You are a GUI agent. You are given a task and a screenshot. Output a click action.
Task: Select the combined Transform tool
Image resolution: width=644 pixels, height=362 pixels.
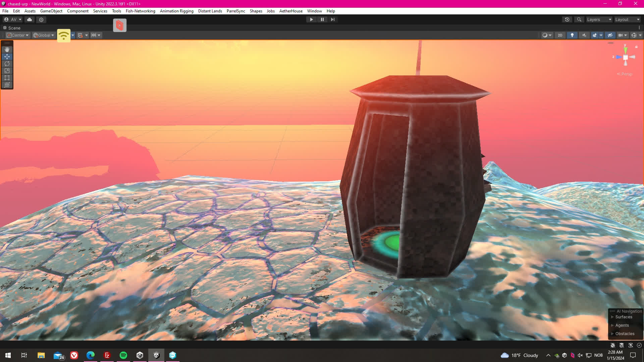tap(7, 85)
